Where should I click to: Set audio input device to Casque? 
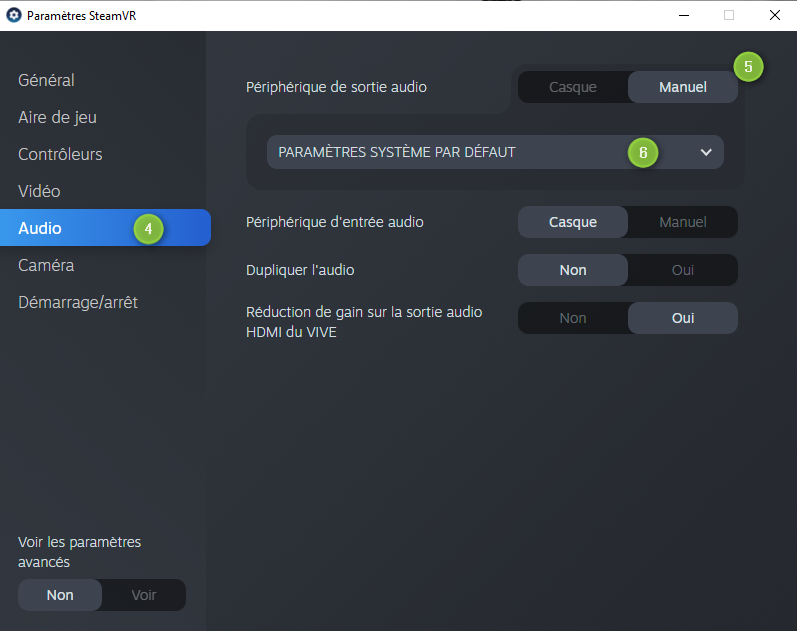573,222
